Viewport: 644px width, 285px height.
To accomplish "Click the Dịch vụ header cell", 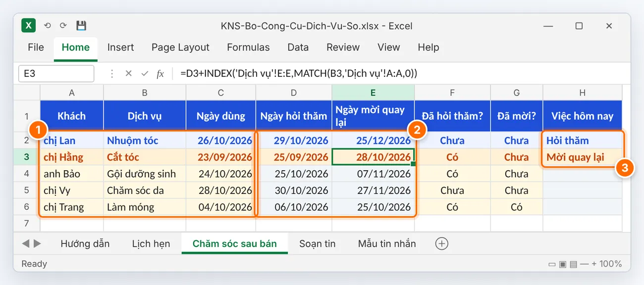I will pyautogui.click(x=145, y=116).
